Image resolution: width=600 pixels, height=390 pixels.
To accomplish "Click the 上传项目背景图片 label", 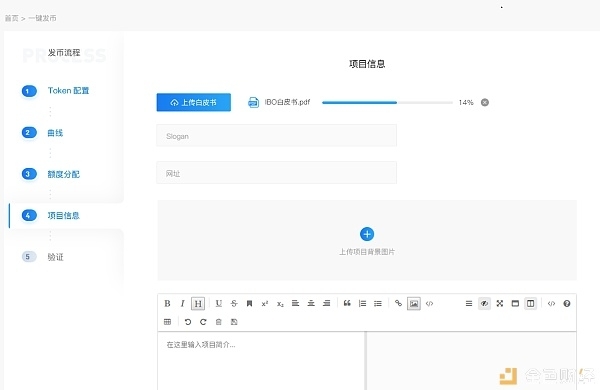I will (367, 252).
